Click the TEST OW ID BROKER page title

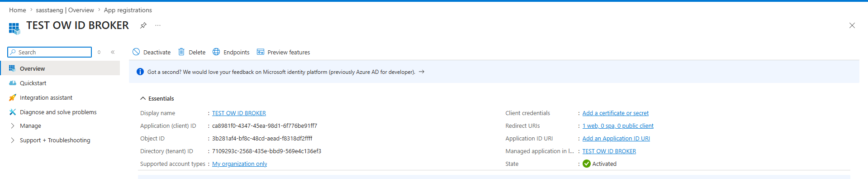[x=78, y=25]
